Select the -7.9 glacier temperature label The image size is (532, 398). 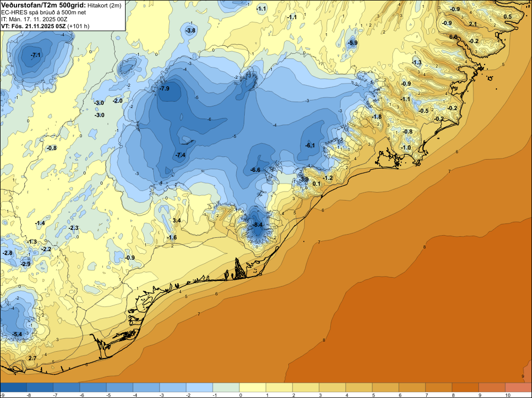point(164,88)
